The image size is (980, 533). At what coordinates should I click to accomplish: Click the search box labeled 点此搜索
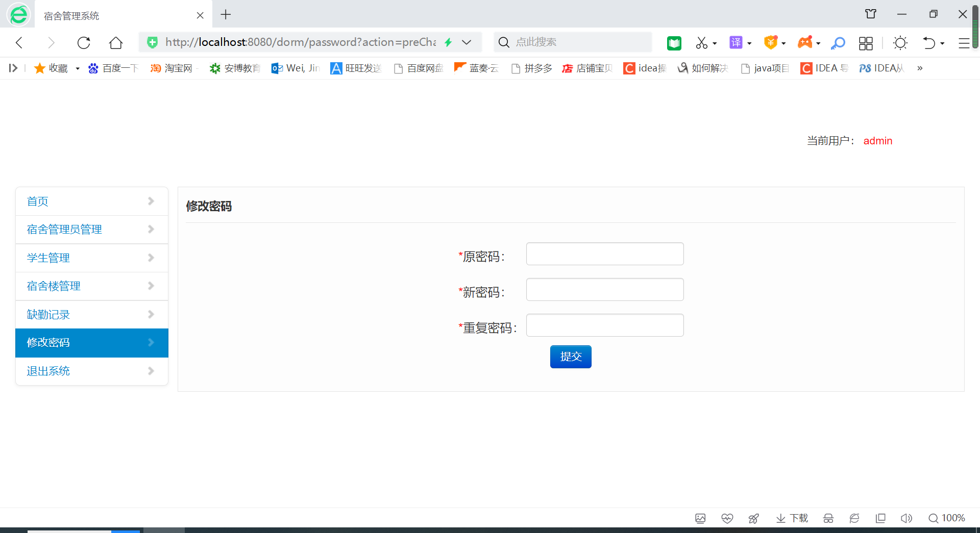pyautogui.click(x=573, y=42)
